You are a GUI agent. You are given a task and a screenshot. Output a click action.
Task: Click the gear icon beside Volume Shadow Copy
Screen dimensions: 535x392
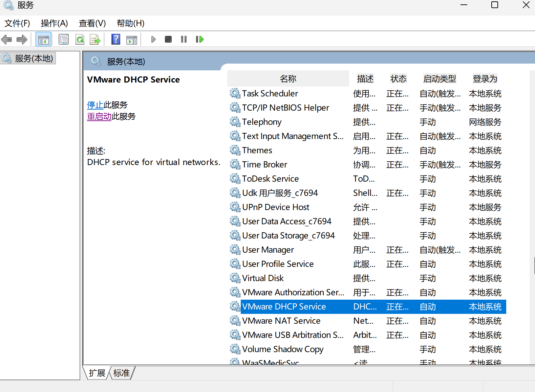click(x=235, y=349)
